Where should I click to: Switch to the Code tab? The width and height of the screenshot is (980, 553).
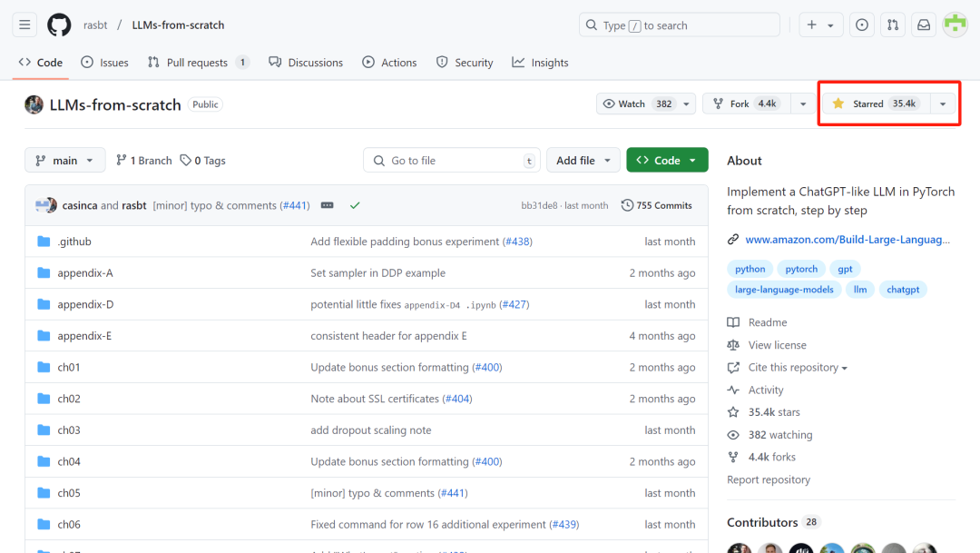pos(41,63)
